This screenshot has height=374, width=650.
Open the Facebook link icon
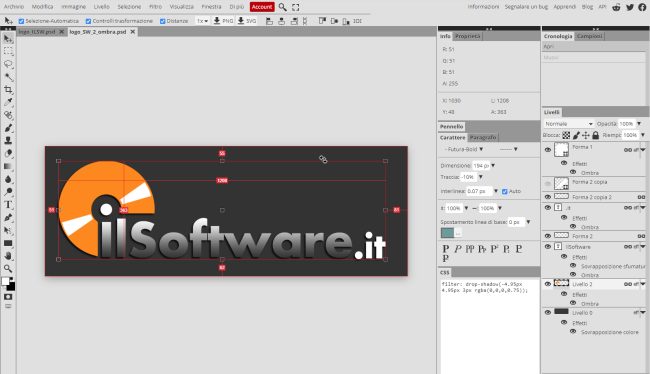point(642,7)
